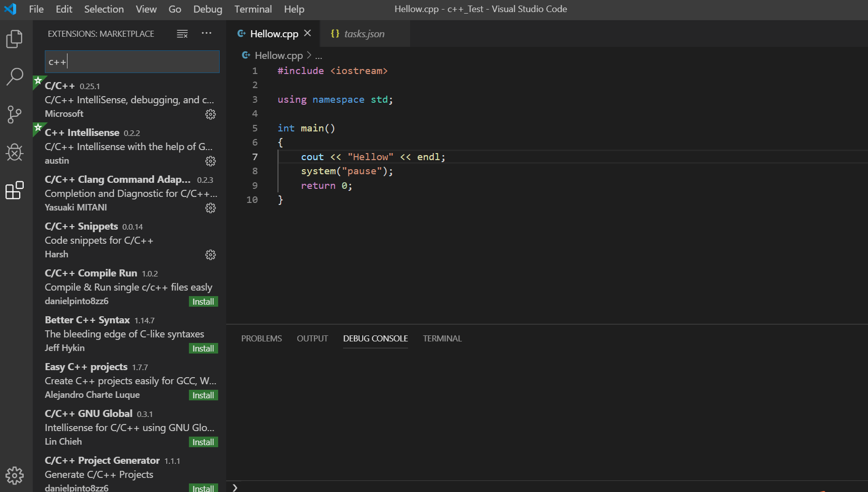This screenshot has height=492, width=868.
Task: Click the VS Code logo icon
Action: coord(10,9)
